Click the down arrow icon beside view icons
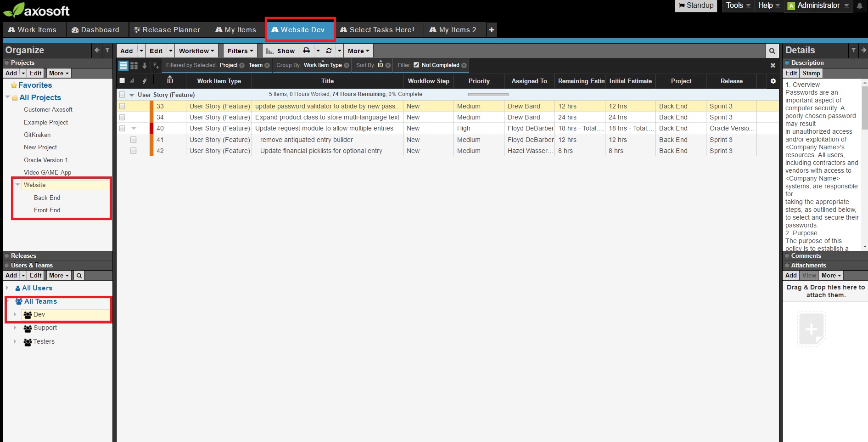The height and width of the screenshot is (442, 868). [x=145, y=66]
